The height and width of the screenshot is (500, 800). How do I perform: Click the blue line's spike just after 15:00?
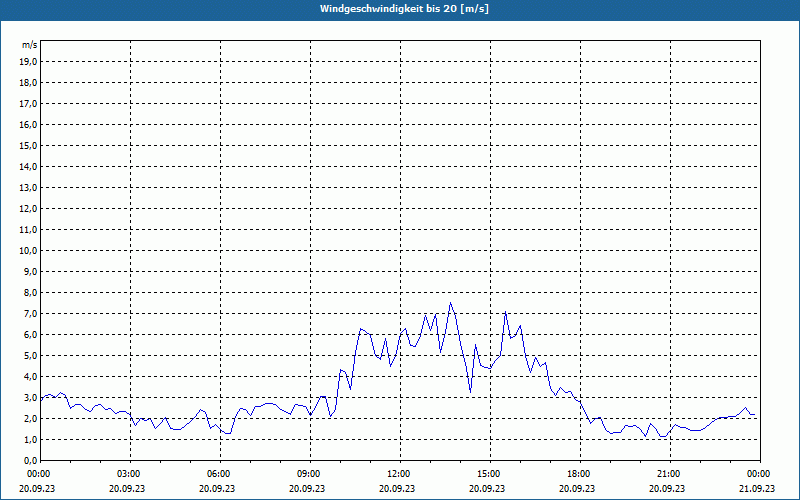pyautogui.click(x=505, y=312)
